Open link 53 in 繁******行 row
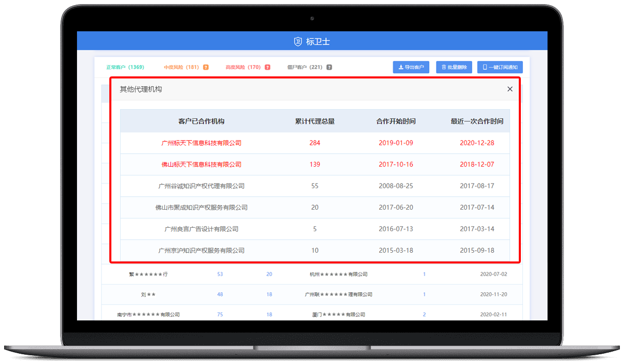 click(220, 274)
